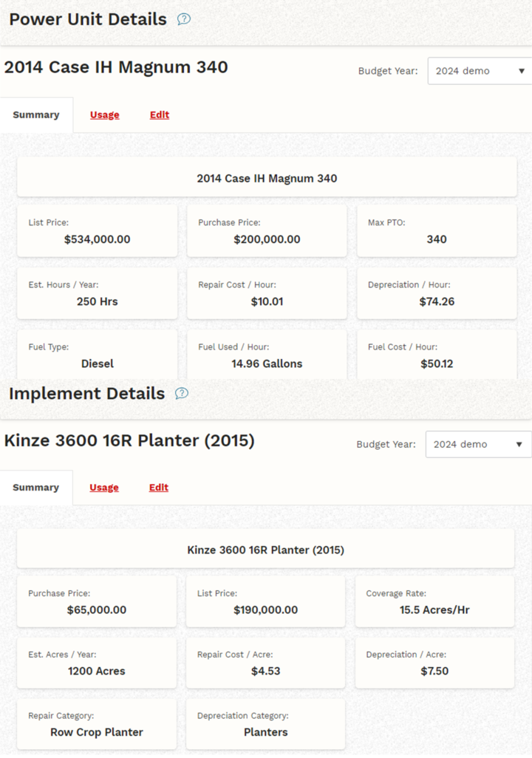Screen dimensions: 532x758
Task: Click the Purchase Price $65,000.00 value
Action: [97, 610]
